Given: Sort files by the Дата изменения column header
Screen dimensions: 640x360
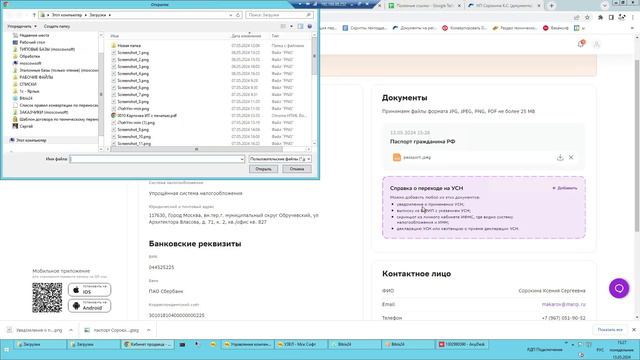Looking at the screenshot, I should [x=246, y=36].
